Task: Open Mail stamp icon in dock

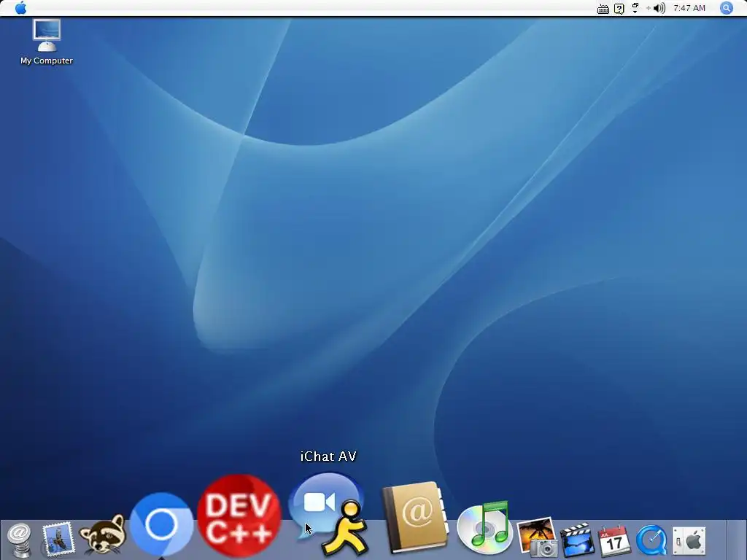Action: coord(58,539)
